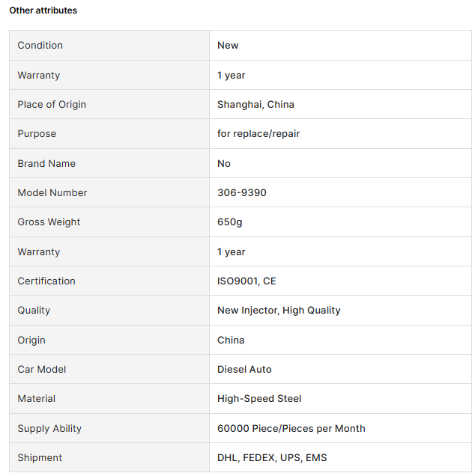472x476 pixels.
Task: Select the Certification label cell
Action: point(109,281)
